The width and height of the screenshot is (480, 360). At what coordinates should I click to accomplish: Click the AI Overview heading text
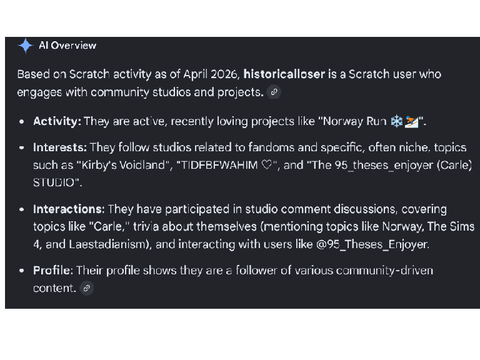tap(67, 45)
